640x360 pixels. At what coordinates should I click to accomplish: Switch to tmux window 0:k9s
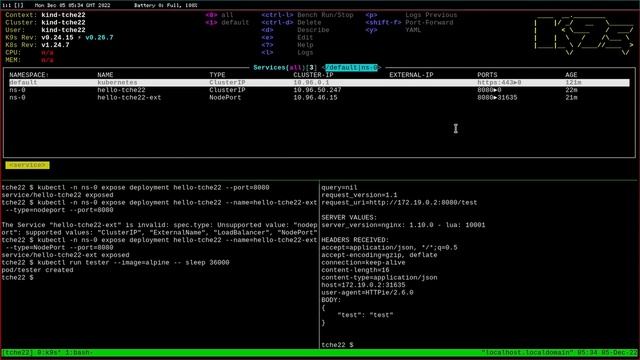[49, 352]
